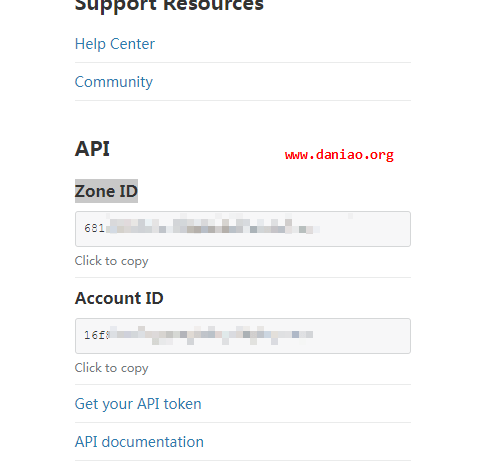Screen dimensions: 502x475
Task: Click the API section heading
Action: tap(92, 149)
